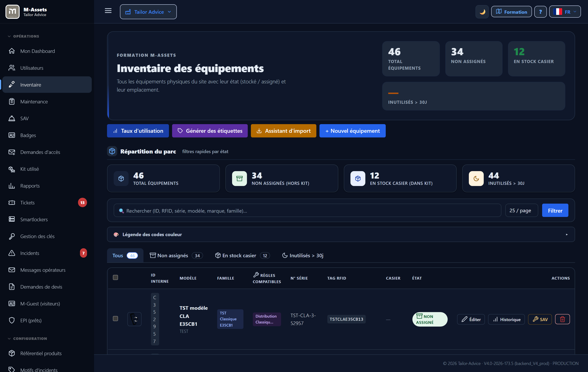Click the 12 En stock casier header stat
The width and height of the screenshot is (588, 372).
[536, 59]
